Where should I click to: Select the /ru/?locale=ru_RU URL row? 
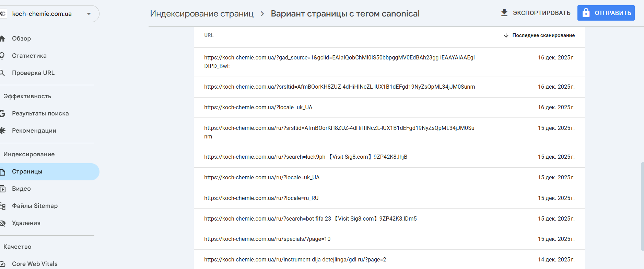coord(389,198)
